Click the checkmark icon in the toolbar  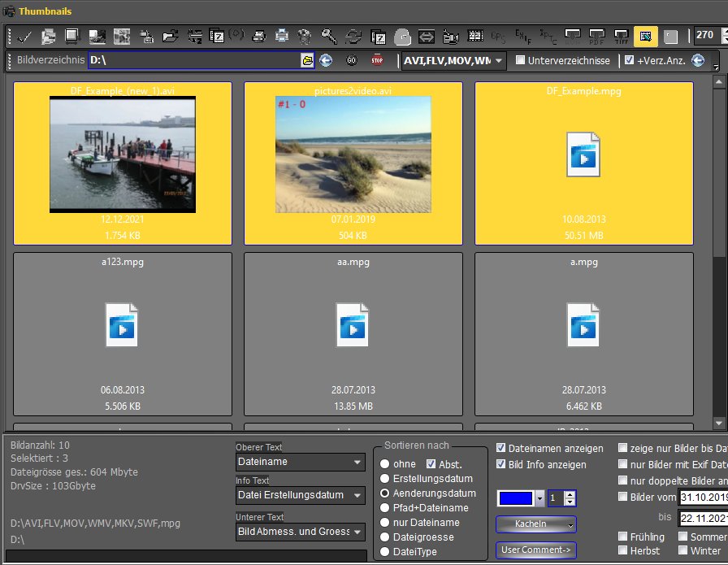coord(24,36)
